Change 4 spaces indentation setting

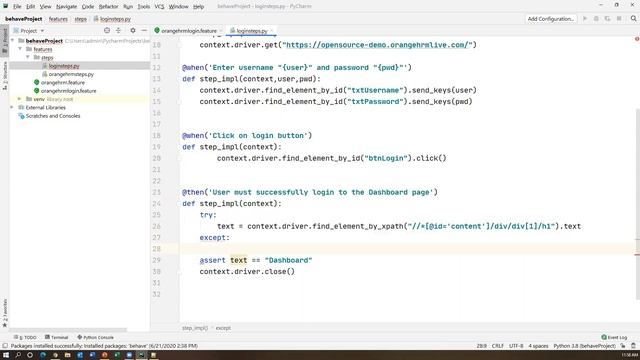click(x=538, y=346)
